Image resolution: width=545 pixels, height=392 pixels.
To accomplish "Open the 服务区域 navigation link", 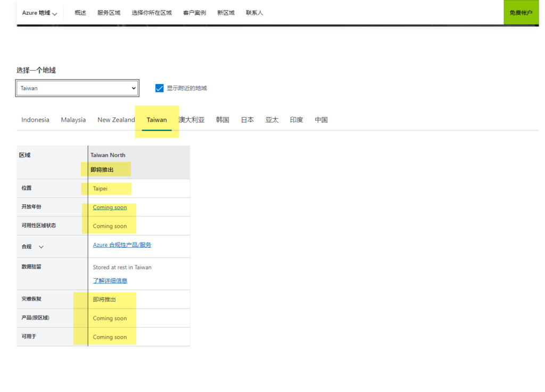I will [x=109, y=13].
